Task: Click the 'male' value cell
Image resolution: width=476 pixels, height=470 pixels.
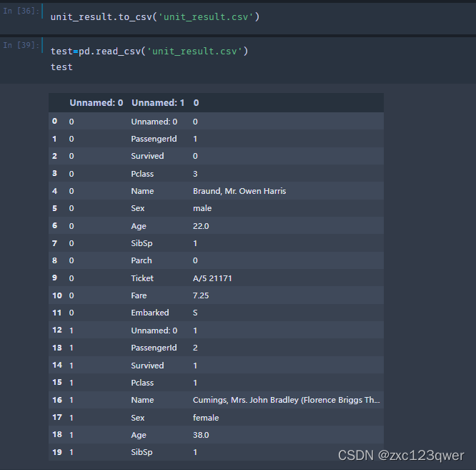Action: point(202,208)
